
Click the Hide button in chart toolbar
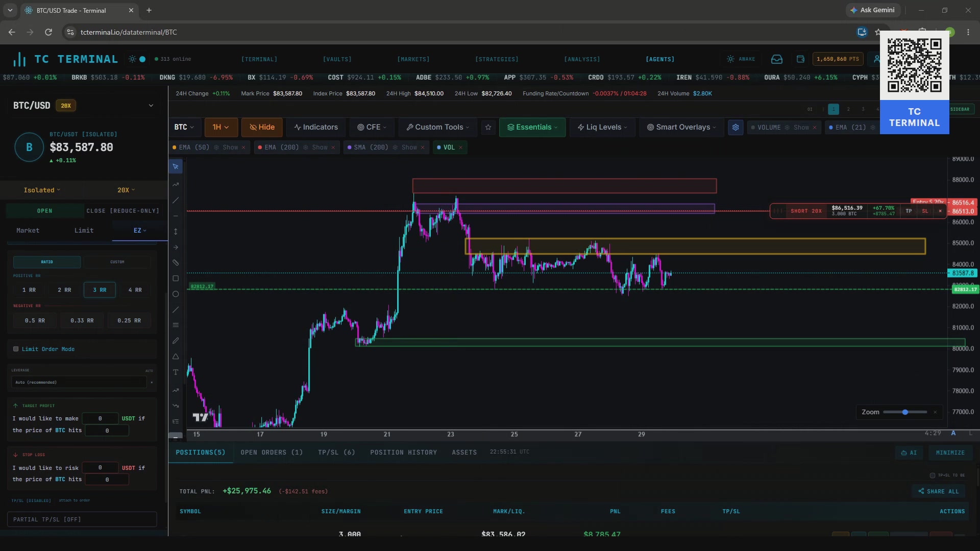click(x=262, y=128)
